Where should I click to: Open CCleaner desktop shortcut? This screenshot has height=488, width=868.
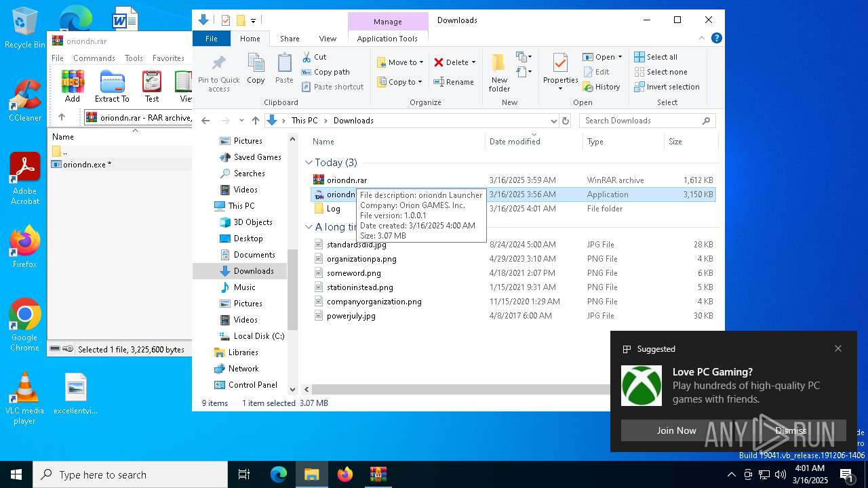click(x=25, y=100)
